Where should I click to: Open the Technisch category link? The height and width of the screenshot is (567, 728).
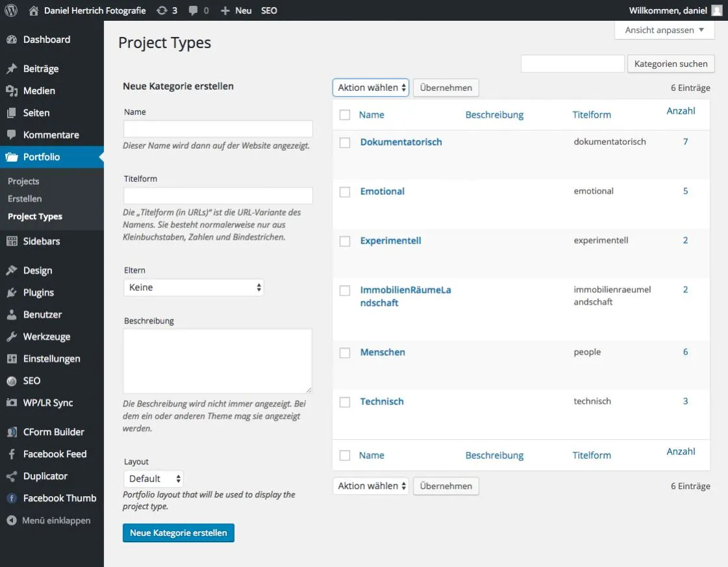point(382,401)
